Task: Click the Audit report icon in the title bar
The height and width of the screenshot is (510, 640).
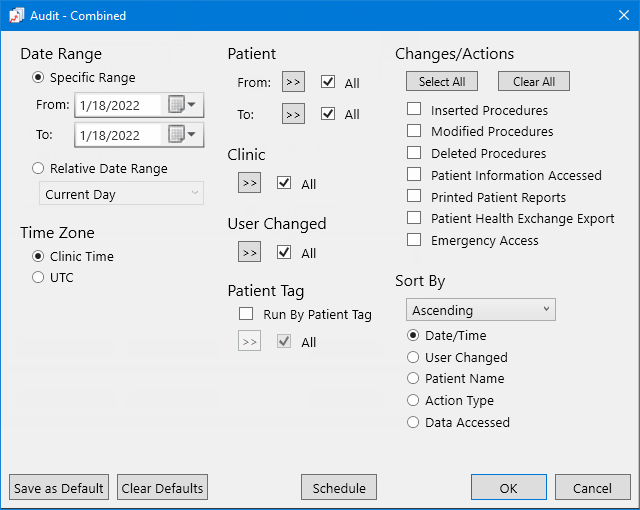Action: [x=16, y=16]
